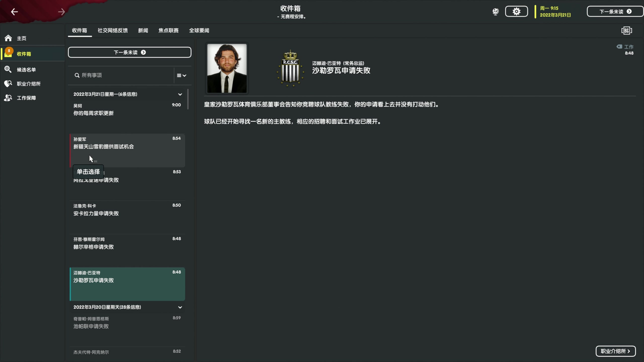Select 主页 in the sidebar
This screenshot has width=644, height=362.
[x=32, y=38]
